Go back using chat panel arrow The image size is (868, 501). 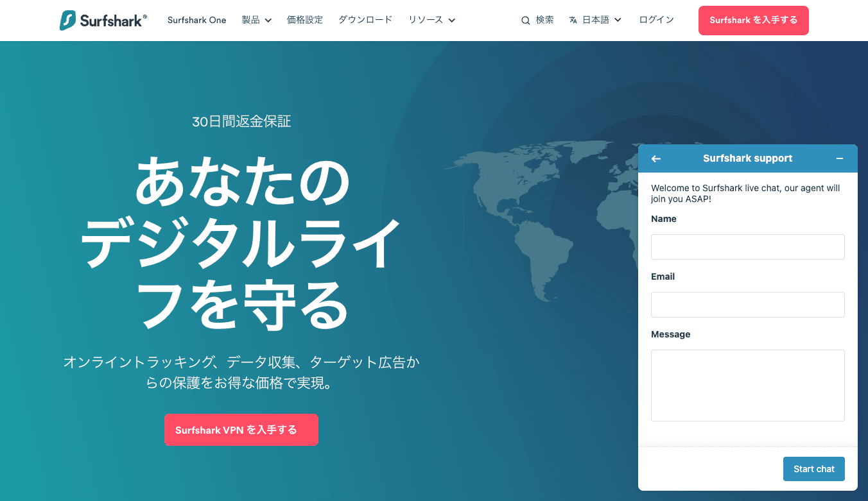656,158
